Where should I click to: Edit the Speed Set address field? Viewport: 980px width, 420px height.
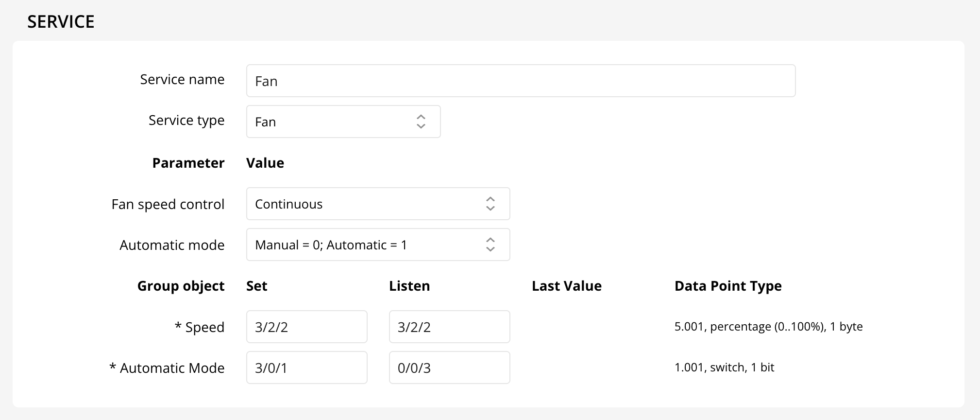(306, 327)
